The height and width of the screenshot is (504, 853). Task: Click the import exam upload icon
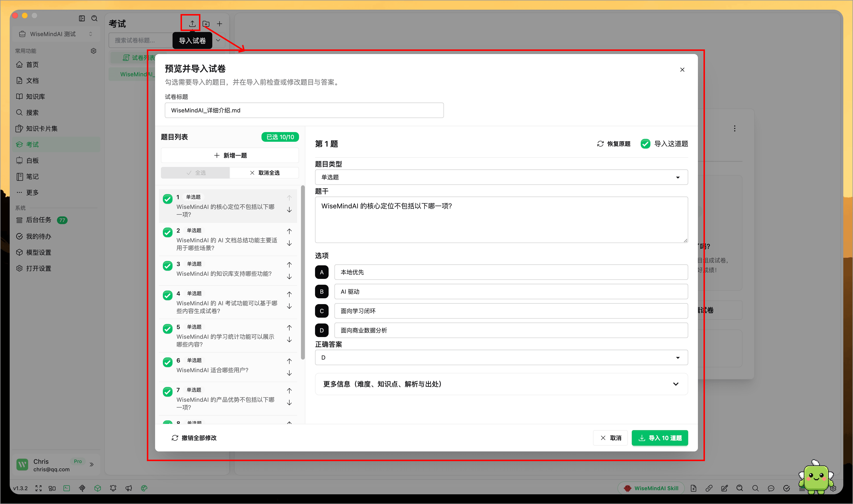point(192,24)
